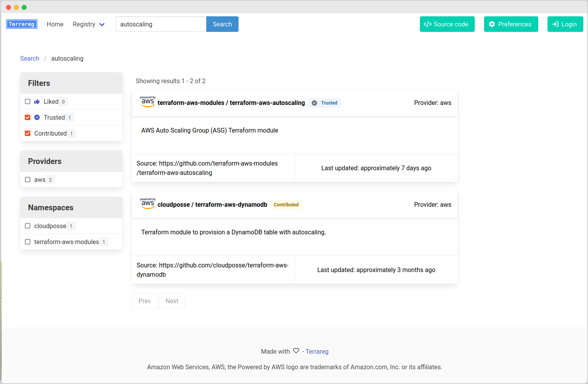This screenshot has height=384, width=588.
Task: Click 'Provider: aws' on dynamodb result
Action: click(x=433, y=205)
